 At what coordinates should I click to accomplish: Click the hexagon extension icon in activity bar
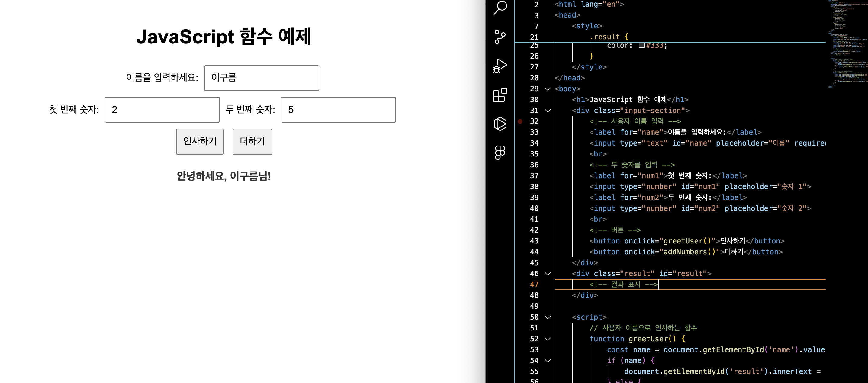(x=500, y=124)
